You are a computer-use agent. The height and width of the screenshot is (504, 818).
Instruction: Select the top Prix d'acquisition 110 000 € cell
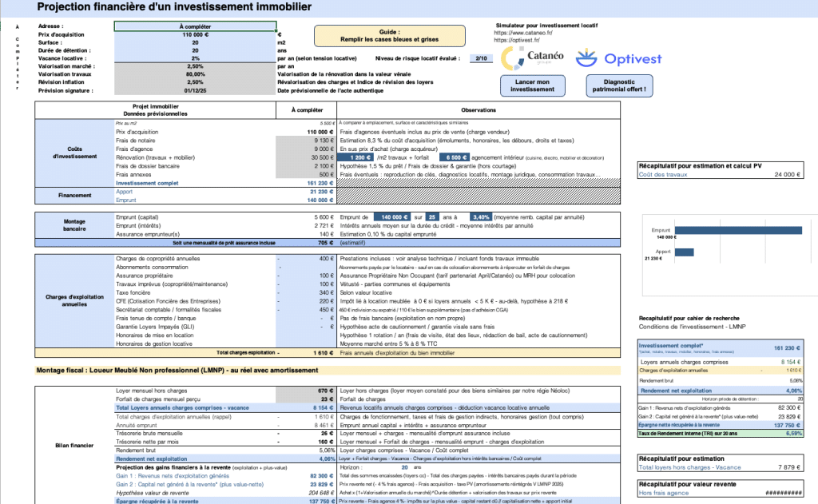click(195, 34)
